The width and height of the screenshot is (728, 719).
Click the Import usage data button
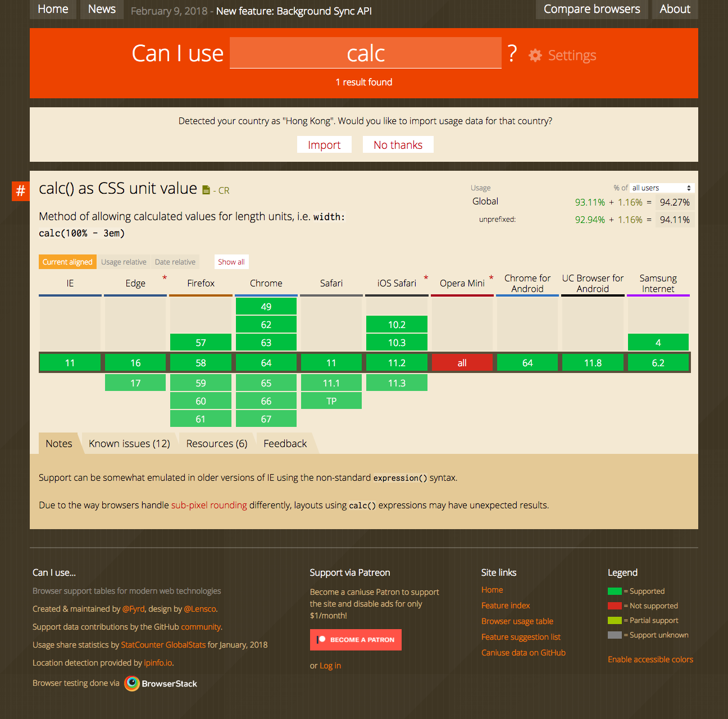324,145
